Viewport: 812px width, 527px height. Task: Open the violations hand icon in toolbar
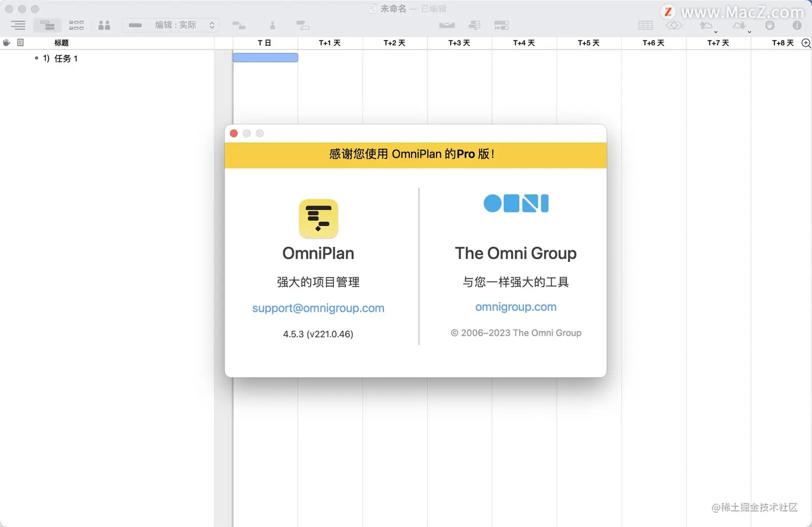pyautogui.click(x=770, y=25)
